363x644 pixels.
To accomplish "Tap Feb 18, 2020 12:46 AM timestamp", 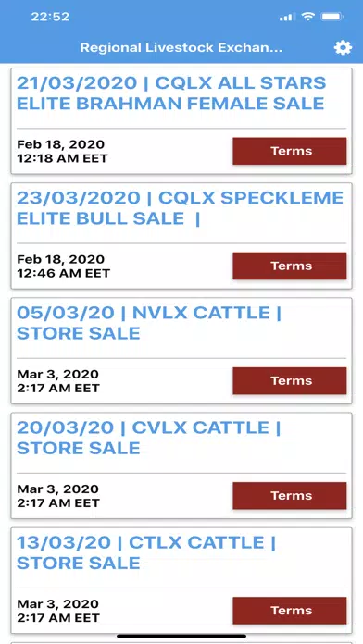I will point(63,266).
